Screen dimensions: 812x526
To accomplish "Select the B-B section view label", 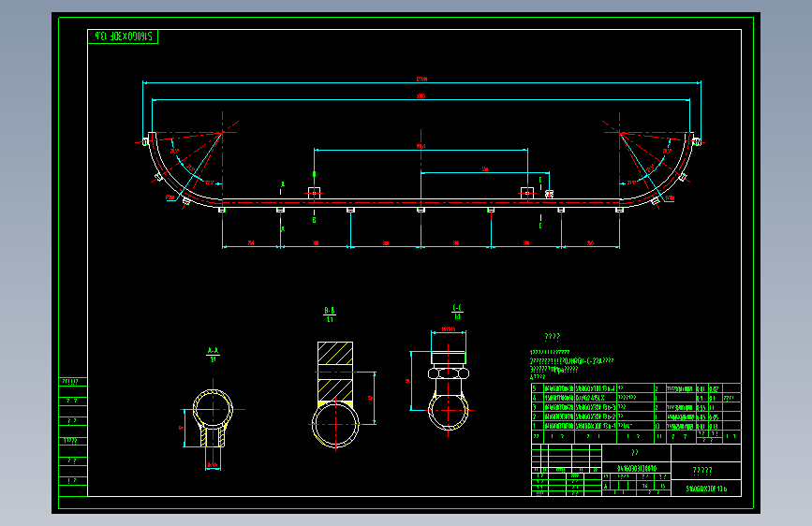I will click(x=330, y=314).
